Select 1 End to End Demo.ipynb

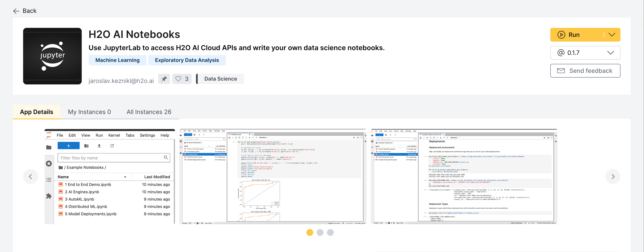coord(114,185)
